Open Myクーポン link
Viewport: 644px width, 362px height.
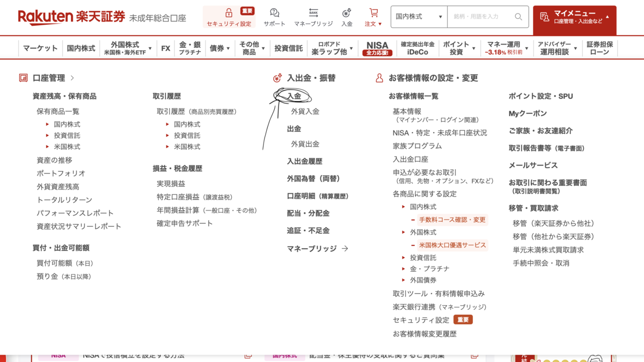(x=528, y=113)
